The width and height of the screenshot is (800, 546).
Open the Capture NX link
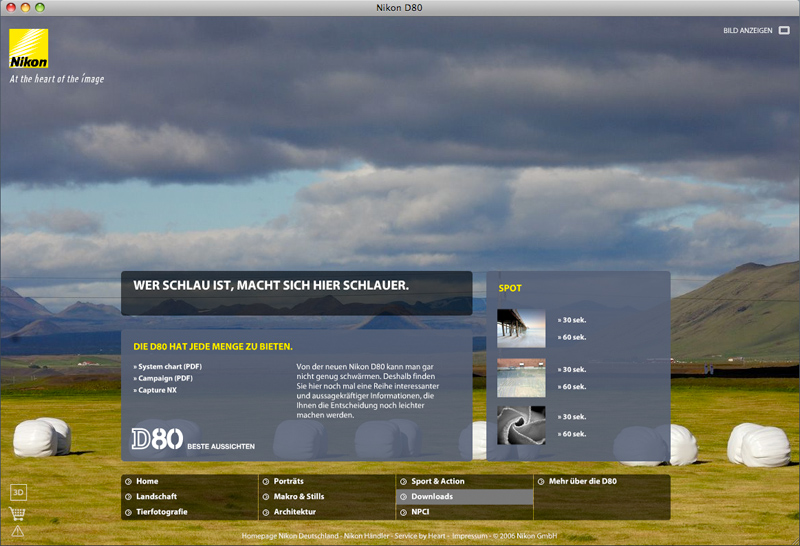click(x=155, y=390)
